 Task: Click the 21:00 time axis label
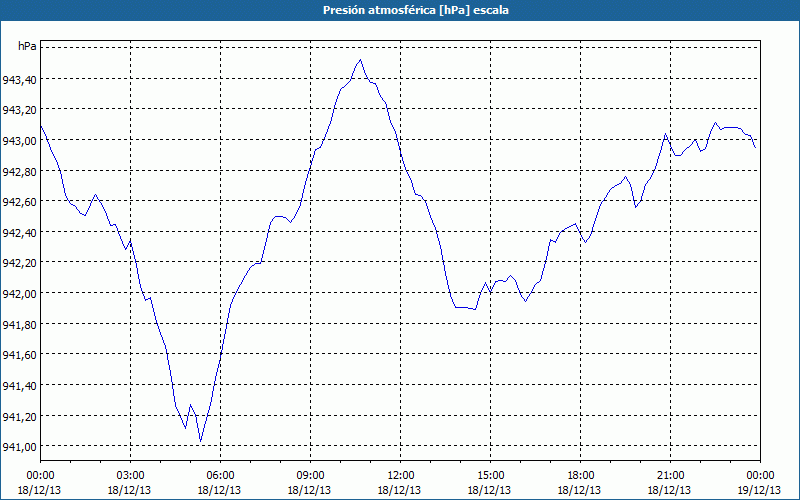(x=670, y=476)
